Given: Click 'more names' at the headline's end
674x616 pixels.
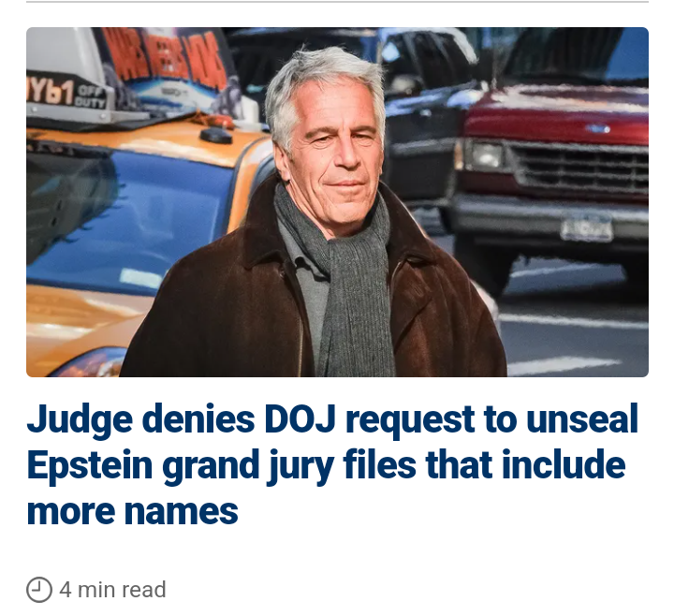Looking at the screenshot, I should (x=132, y=511).
